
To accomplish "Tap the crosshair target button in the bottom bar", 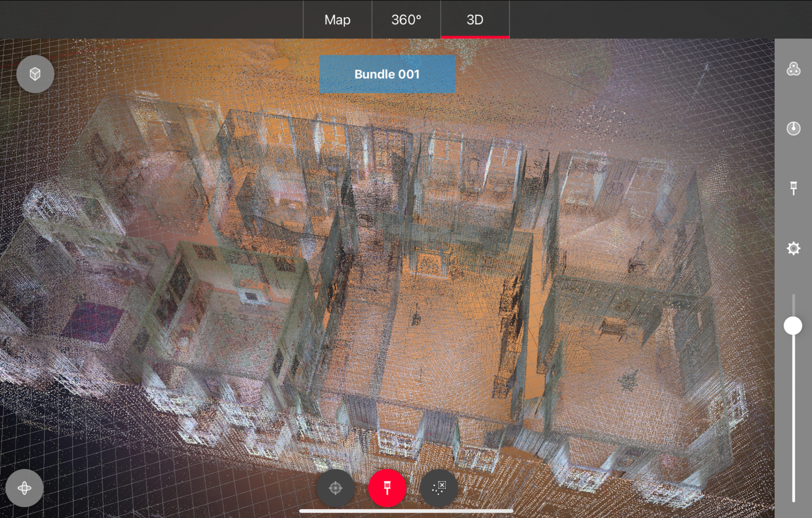I will (335, 488).
